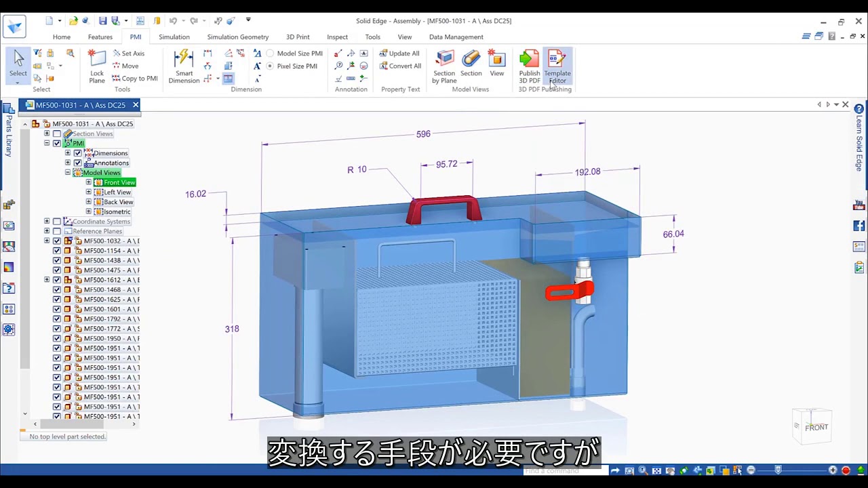Toggle the Section Views checkbox
868x488 pixels.
coord(57,134)
